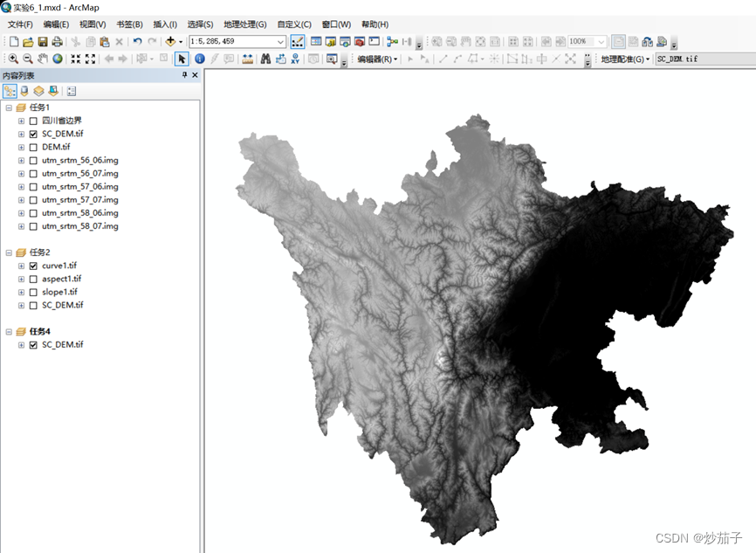Switch to List By Source view
Image resolution: width=756 pixels, height=553 pixels.
24,91
